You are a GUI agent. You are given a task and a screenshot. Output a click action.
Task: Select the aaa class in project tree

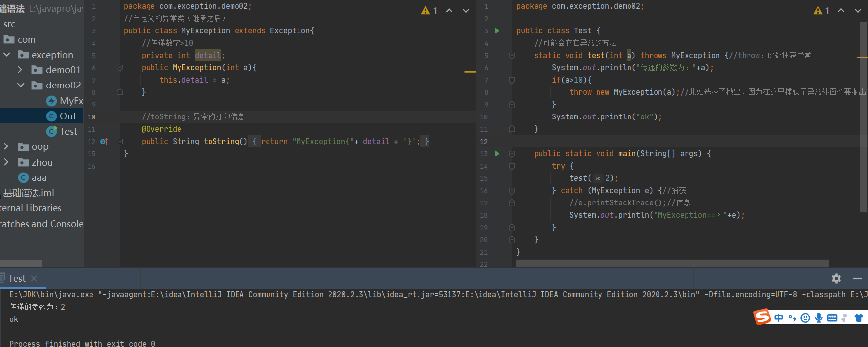(32, 177)
